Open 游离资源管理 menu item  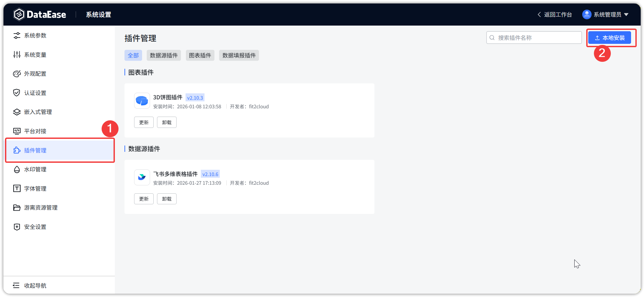60,208
